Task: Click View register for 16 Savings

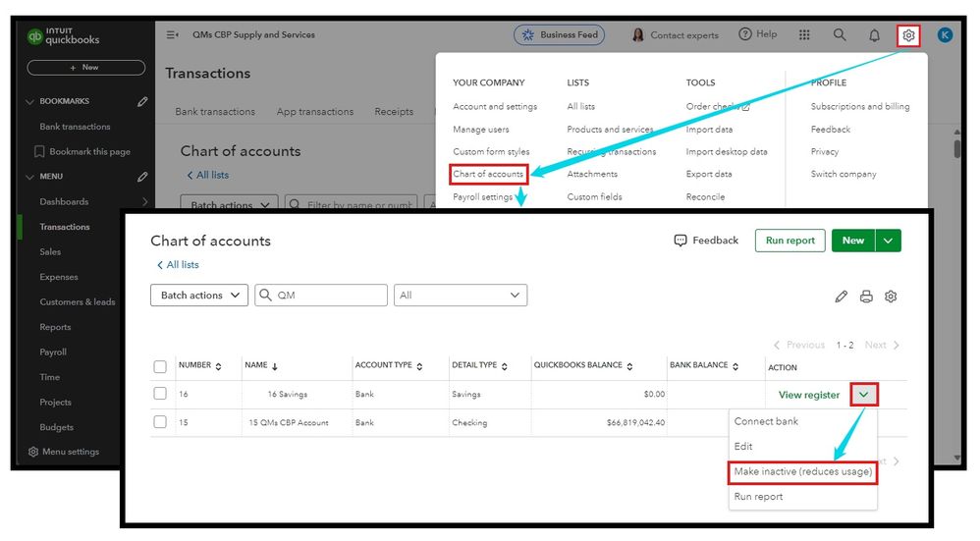Action: (x=809, y=395)
